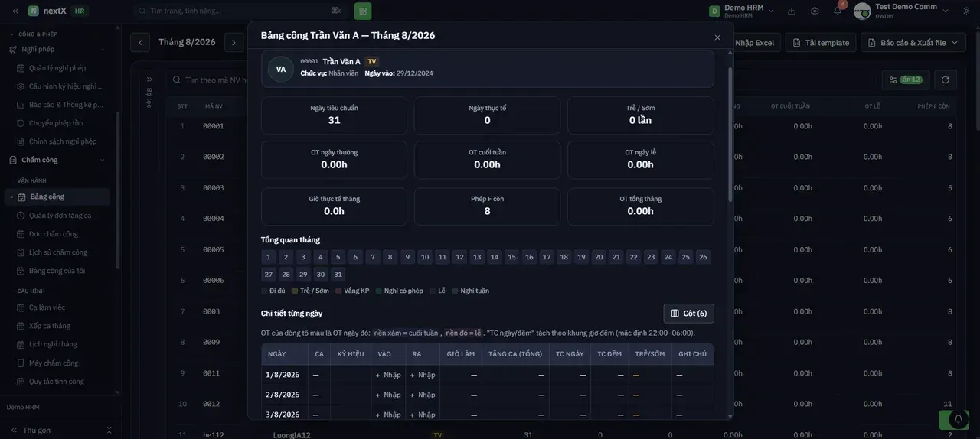
Task: Go to the next month
Action: coord(234,43)
